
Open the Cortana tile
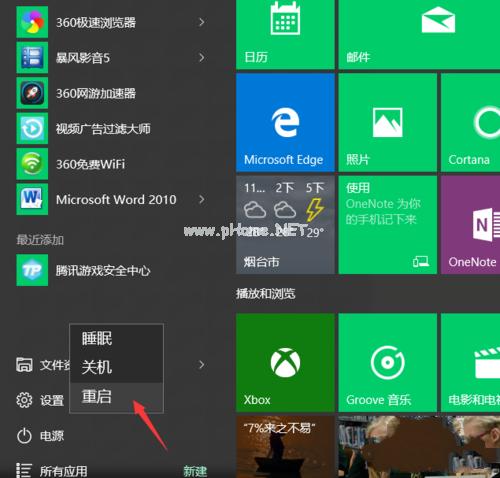point(470,122)
